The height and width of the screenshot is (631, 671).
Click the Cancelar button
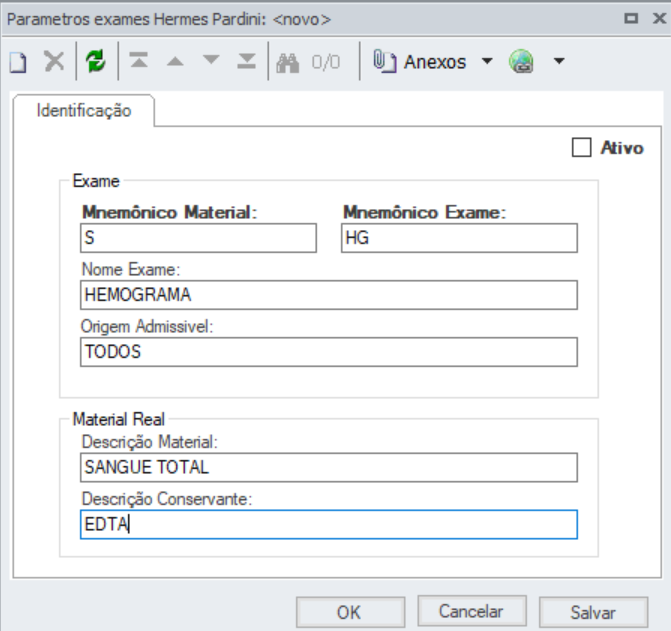pyautogui.click(x=472, y=611)
